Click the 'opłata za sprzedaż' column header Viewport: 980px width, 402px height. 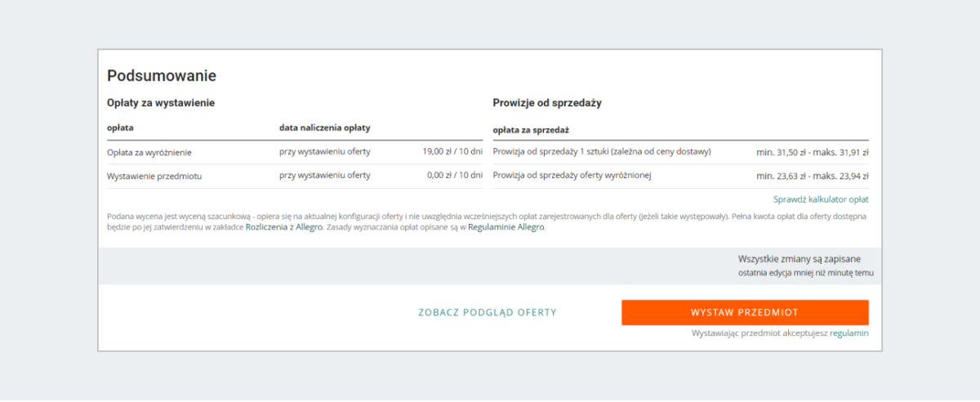pos(531,130)
